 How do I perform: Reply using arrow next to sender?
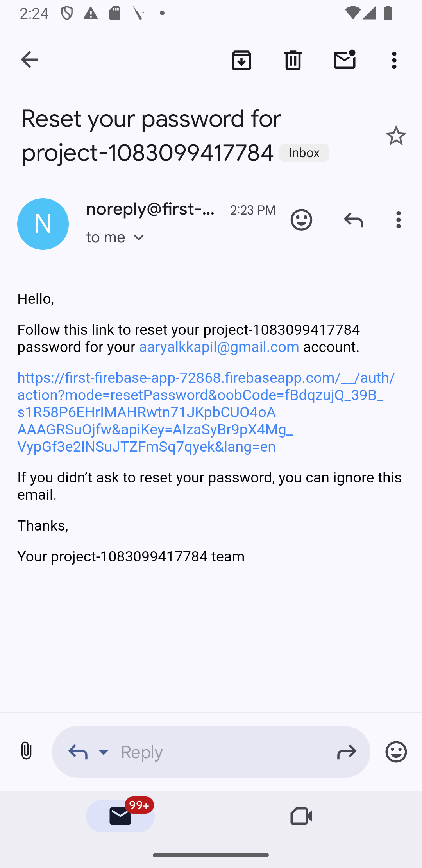coord(353,220)
